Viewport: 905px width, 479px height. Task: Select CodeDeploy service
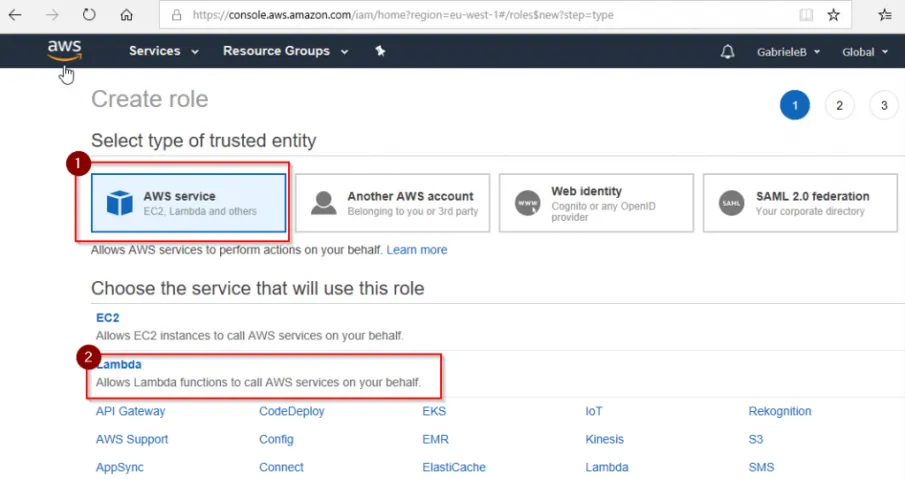[291, 411]
